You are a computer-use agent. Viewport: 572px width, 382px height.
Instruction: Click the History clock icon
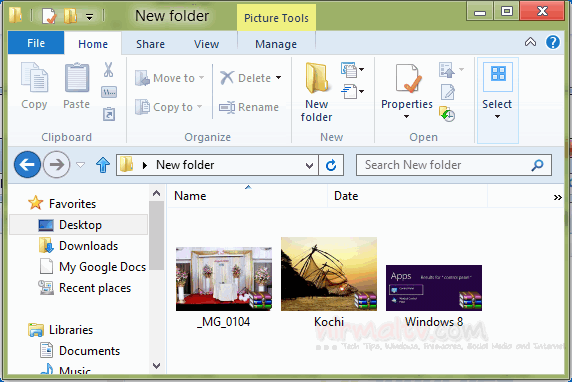(447, 114)
